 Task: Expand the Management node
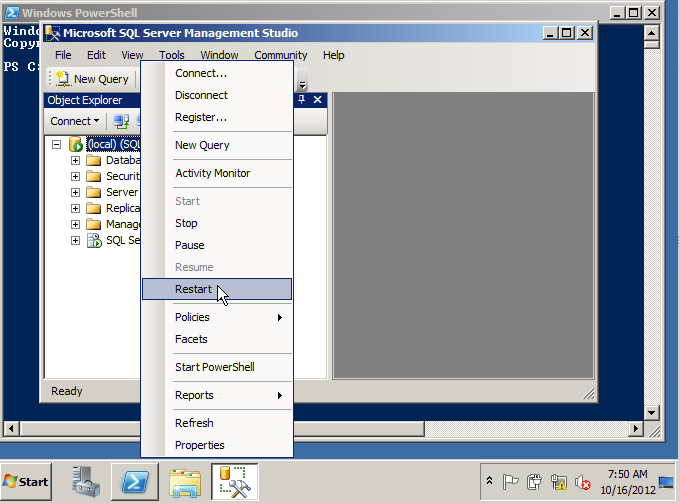pyautogui.click(x=75, y=225)
